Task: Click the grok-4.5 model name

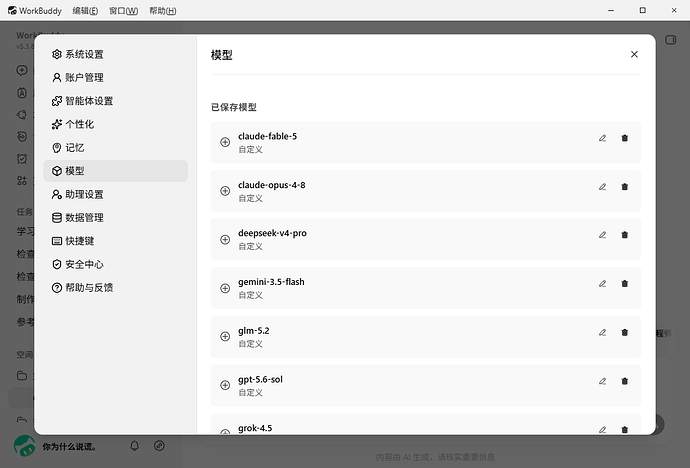Action: click(255, 428)
